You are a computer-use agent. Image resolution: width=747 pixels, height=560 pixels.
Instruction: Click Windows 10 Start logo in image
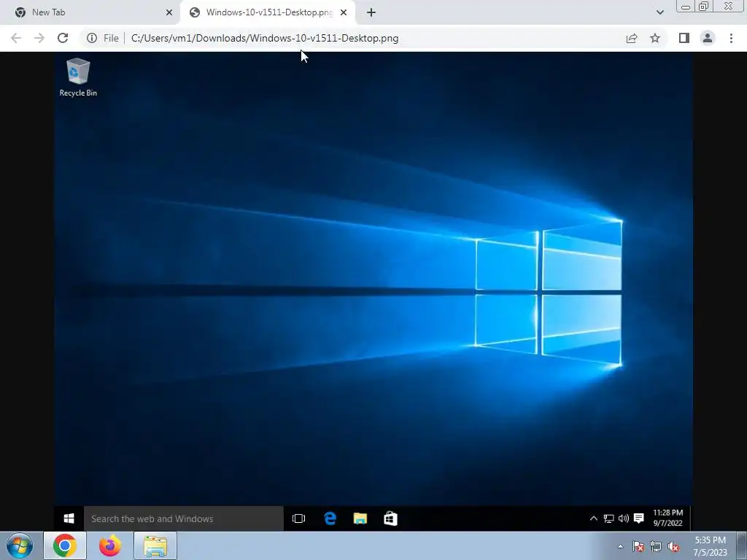point(69,518)
